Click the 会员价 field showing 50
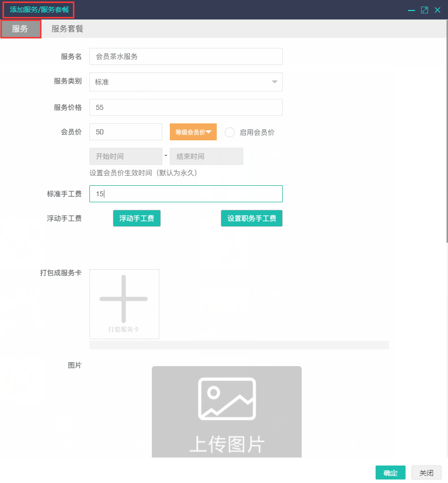This screenshot has width=448, height=483. (126, 132)
